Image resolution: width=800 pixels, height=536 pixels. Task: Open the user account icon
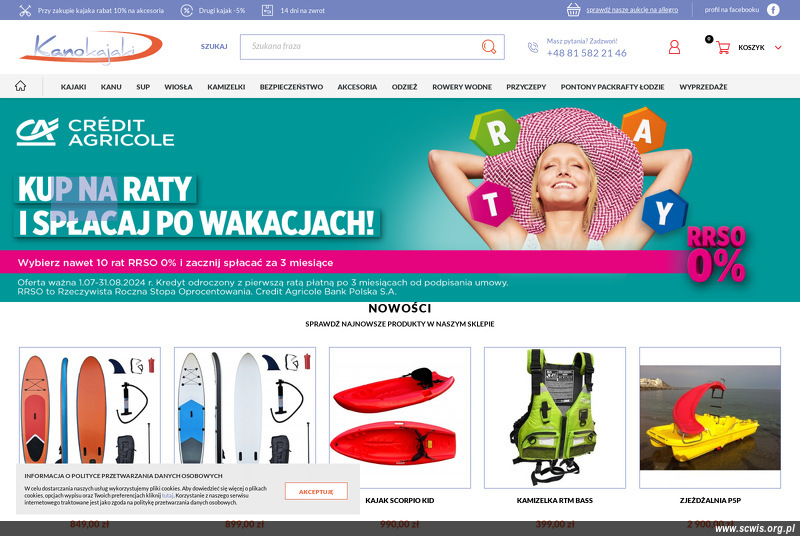(674, 47)
